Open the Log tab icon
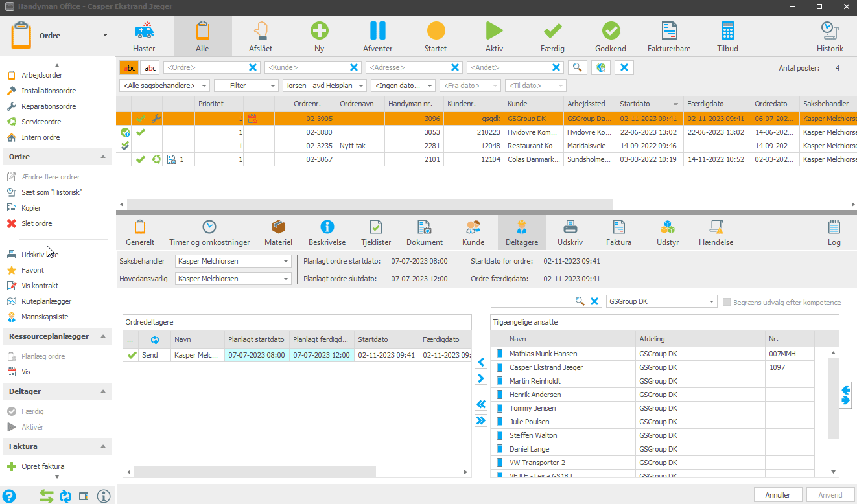This screenshot has width=857, height=504. point(834,233)
